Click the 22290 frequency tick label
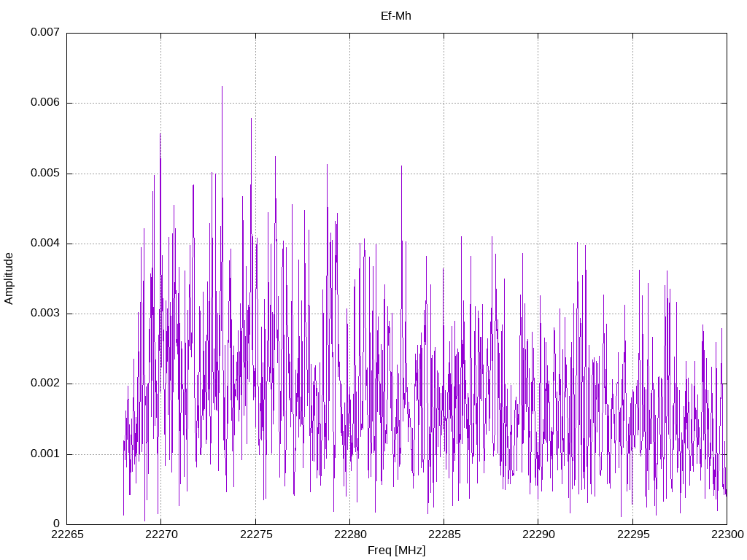747x560 pixels. pos(538,534)
